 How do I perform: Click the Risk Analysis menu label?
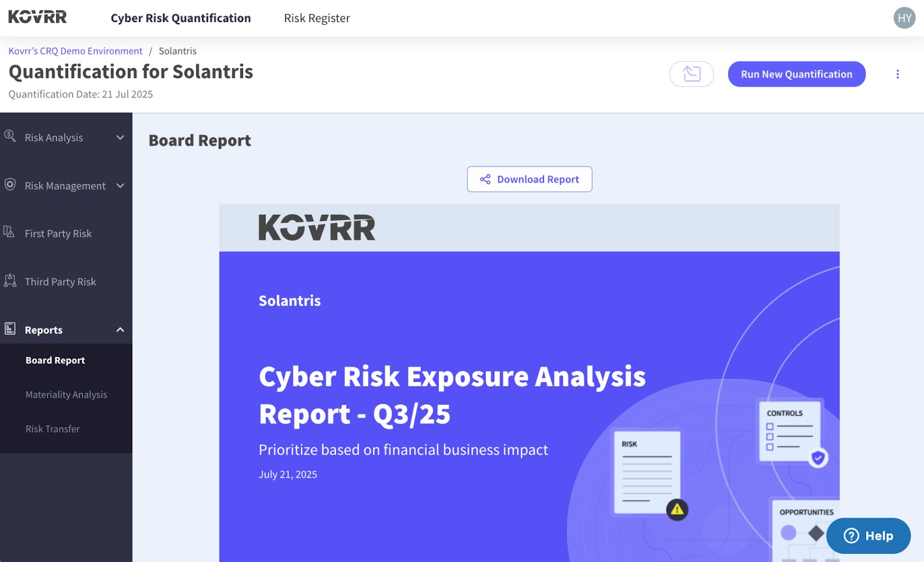click(54, 137)
